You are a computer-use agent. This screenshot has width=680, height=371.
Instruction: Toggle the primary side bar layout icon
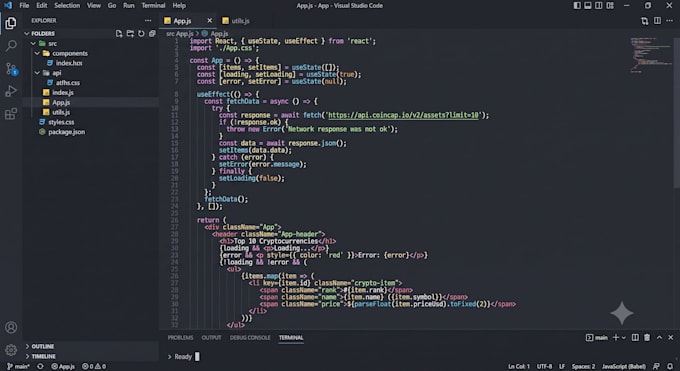tap(577, 6)
